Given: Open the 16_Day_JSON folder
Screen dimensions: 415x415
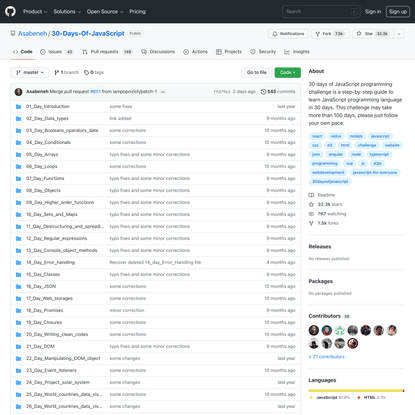Looking at the screenshot, I should pos(41,286).
